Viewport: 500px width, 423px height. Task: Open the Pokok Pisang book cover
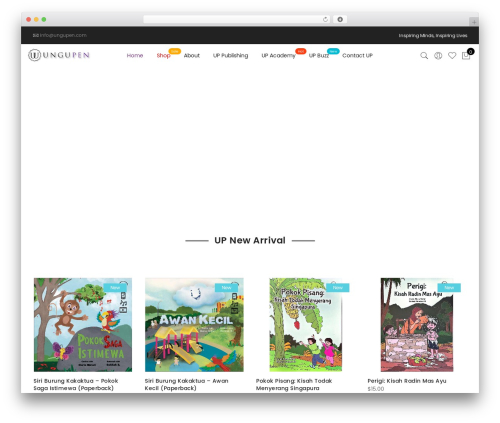[x=306, y=325]
